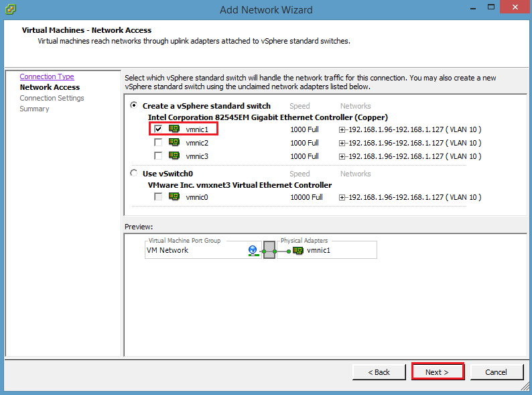The image size is (532, 395).
Task: Click the vmnic2 network adapter icon
Action: pyautogui.click(x=174, y=142)
